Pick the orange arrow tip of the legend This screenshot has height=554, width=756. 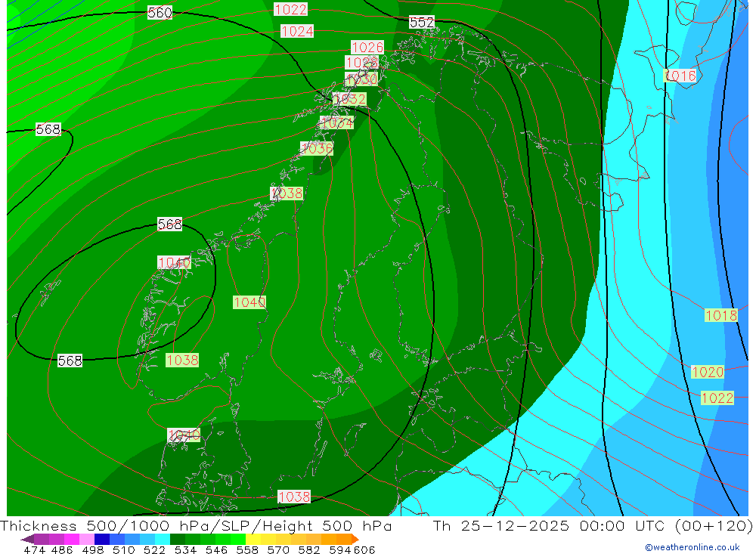click(x=355, y=539)
